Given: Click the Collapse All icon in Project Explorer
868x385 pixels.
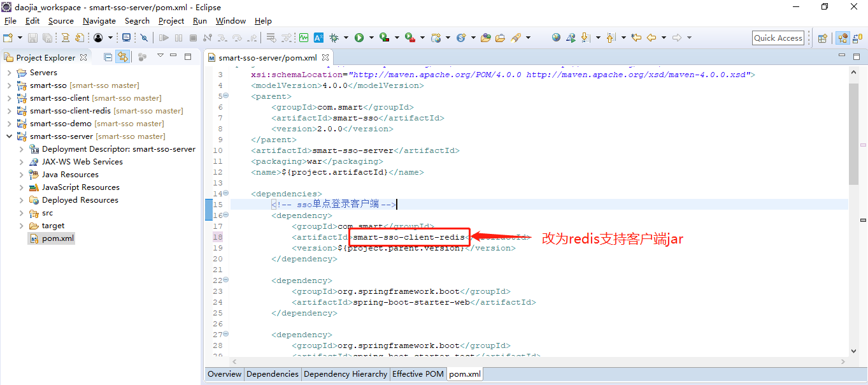Looking at the screenshot, I should pos(107,57).
